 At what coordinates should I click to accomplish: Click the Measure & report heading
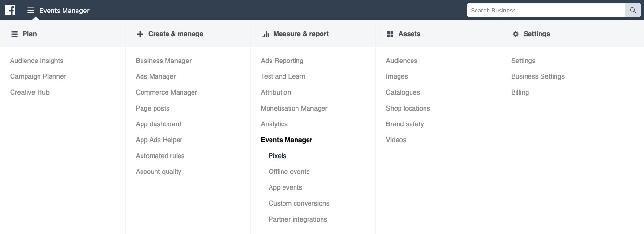(x=301, y=34)
